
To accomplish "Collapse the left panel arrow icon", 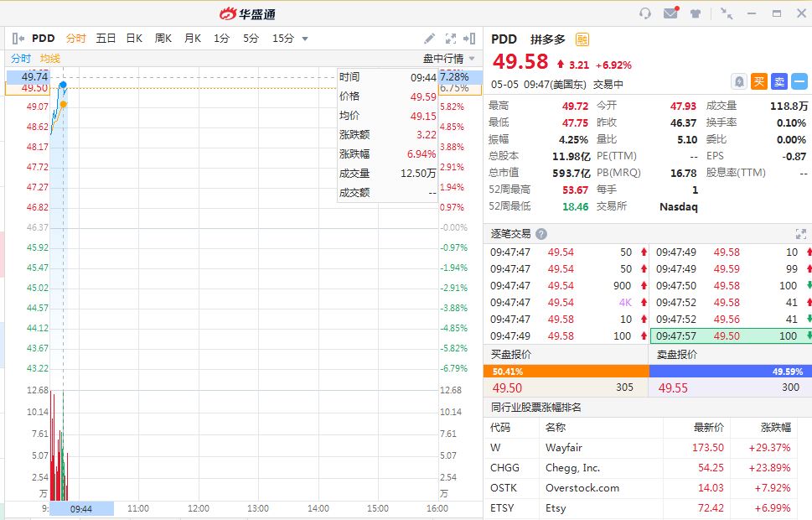I will click(18, 39).
